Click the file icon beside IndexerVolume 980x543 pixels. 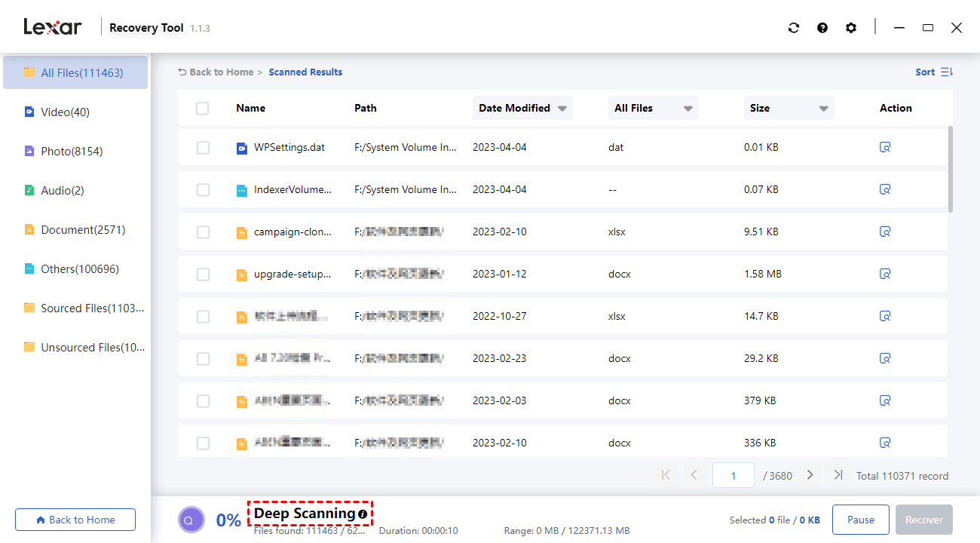click(x=241, y=191)
